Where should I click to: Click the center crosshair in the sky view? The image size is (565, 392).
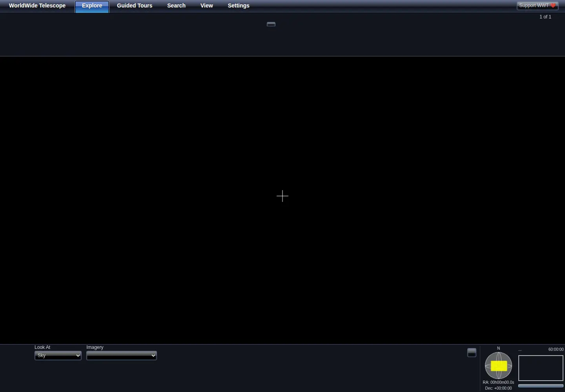282,196
